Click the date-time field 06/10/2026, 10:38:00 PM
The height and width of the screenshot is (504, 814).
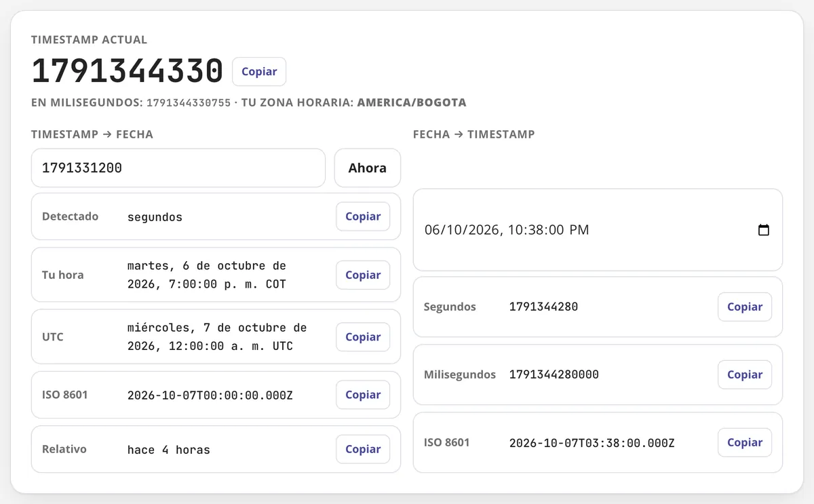click(x=598, y=230)
